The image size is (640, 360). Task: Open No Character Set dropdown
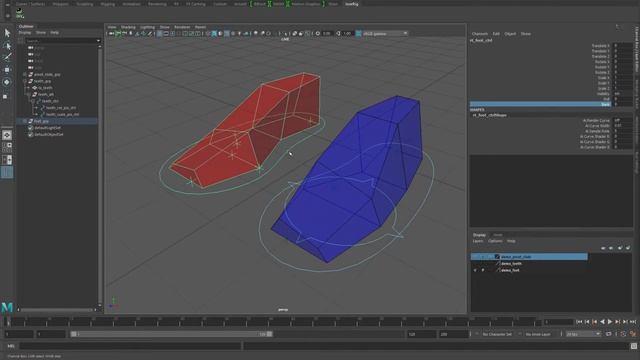(x=497, y=334)
